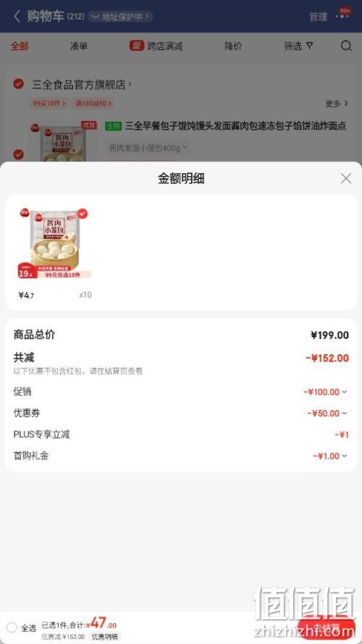Viewport: 362px width, 644px height.
Task: Deselect the checkmark on 酱肉小笼包 thumbnail
Action: point(83,214)
